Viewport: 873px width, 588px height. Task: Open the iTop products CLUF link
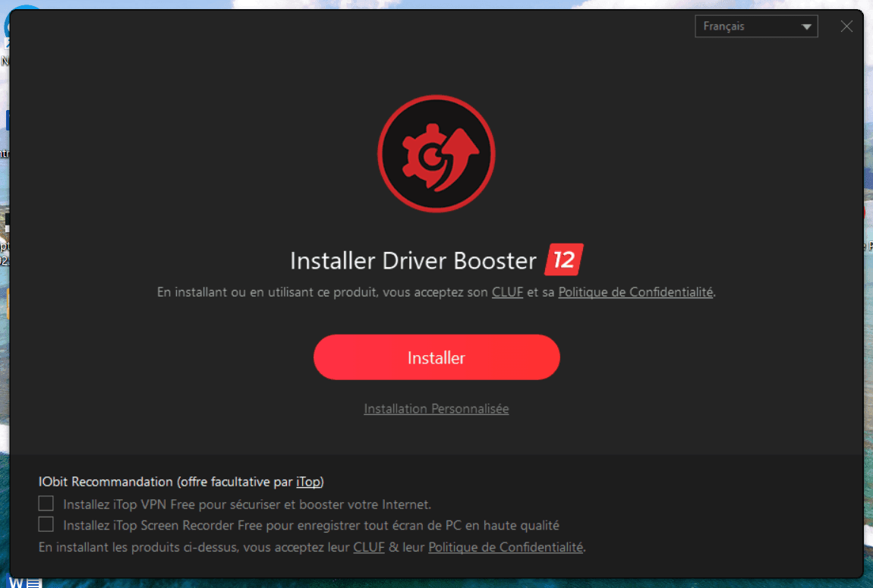369,547
